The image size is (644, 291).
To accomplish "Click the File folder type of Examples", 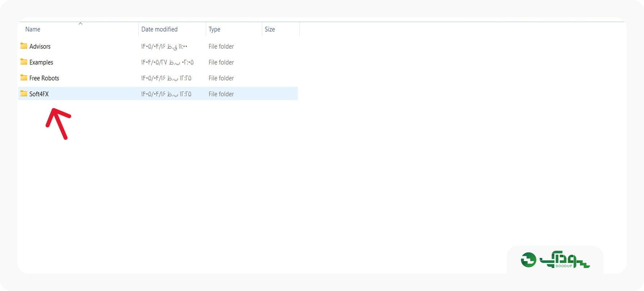I will click(221, 62).
